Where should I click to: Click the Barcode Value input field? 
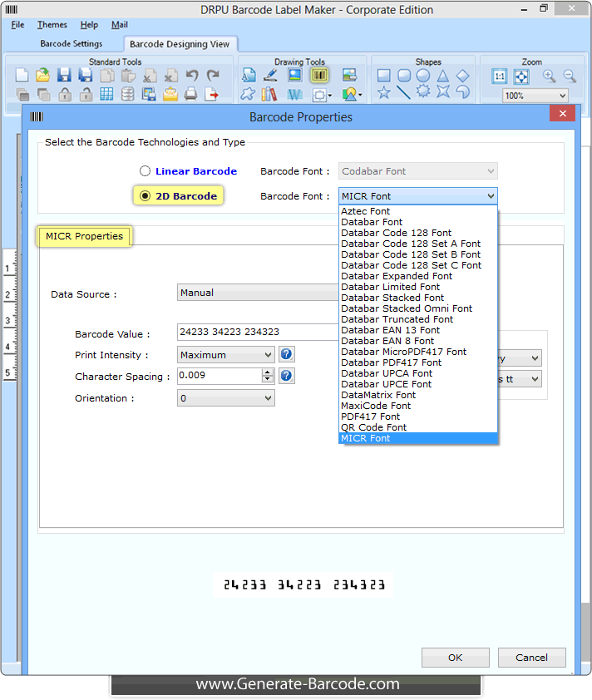258,333
